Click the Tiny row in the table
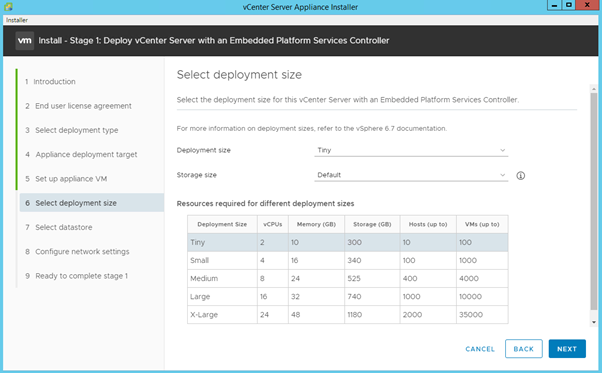The height and width of the screenshot is (373, 602). (347, 242)
